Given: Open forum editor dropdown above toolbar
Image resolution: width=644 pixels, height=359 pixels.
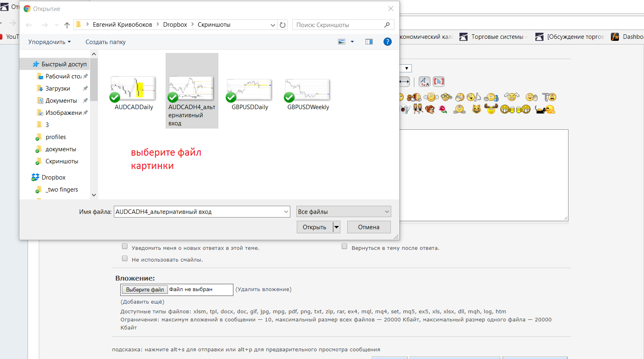Looking at the screenshot, I should coord(406,68).
